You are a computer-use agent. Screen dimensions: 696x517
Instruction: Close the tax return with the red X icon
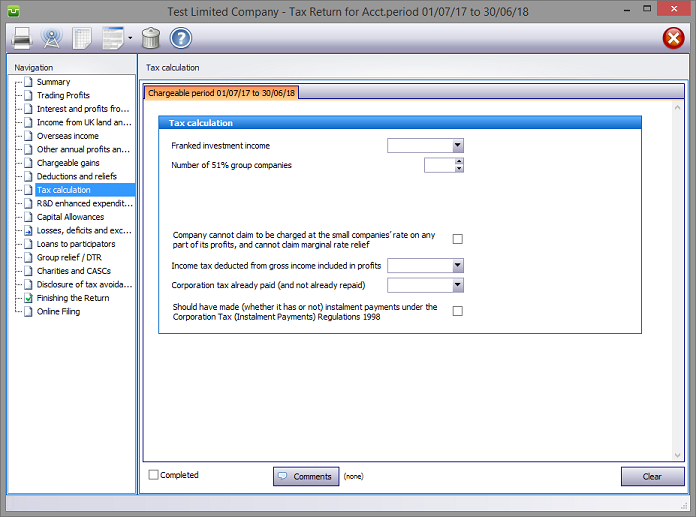pos(673,38)
